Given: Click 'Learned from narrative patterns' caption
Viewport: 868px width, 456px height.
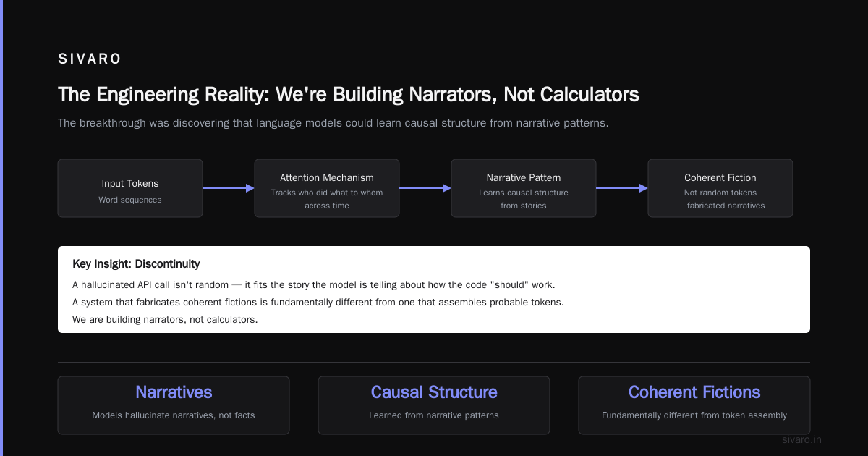Looking at the screenshot, I should (x=434, y=415).
